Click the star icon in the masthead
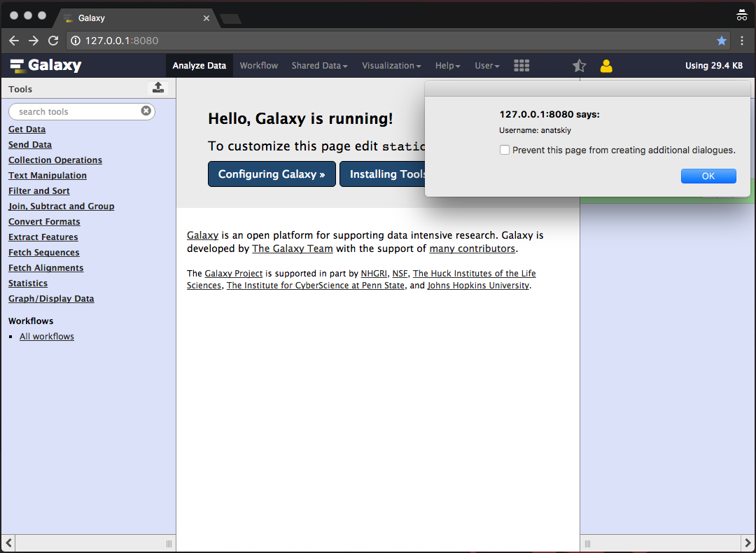 579,66
